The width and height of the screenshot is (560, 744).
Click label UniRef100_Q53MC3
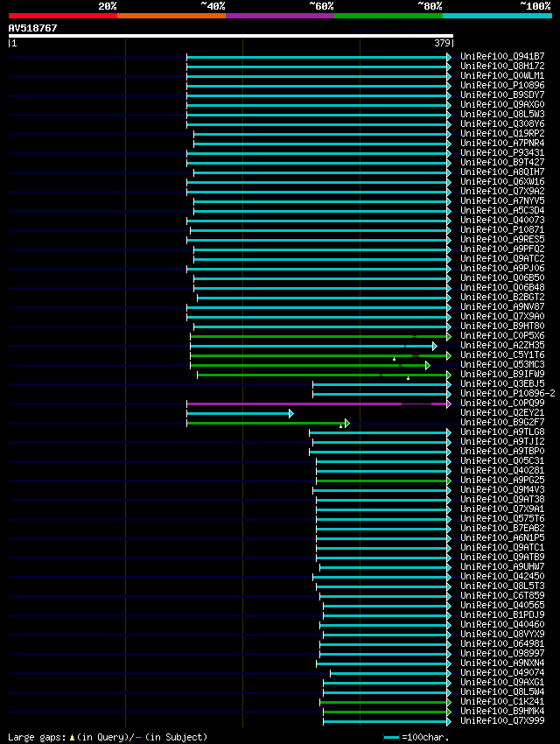point(502,364)
